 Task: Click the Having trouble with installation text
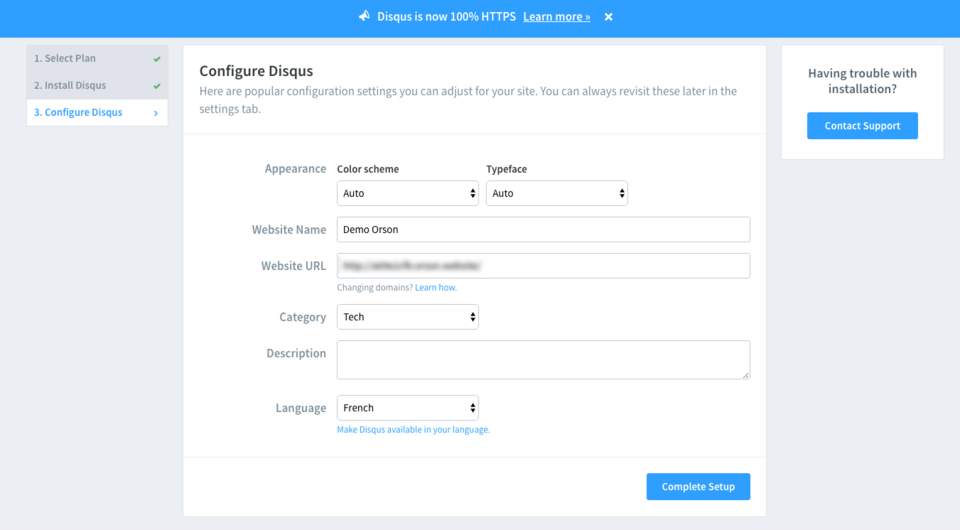pos(862,81)
